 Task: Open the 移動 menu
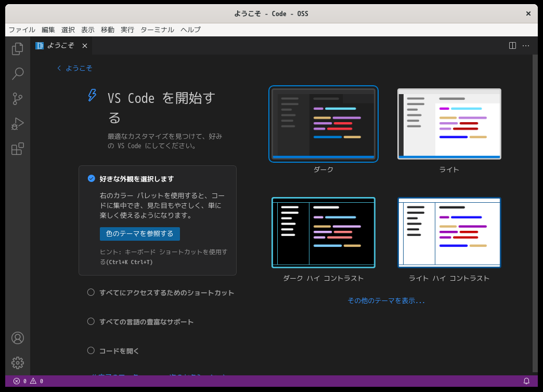[x=107, y=30]
